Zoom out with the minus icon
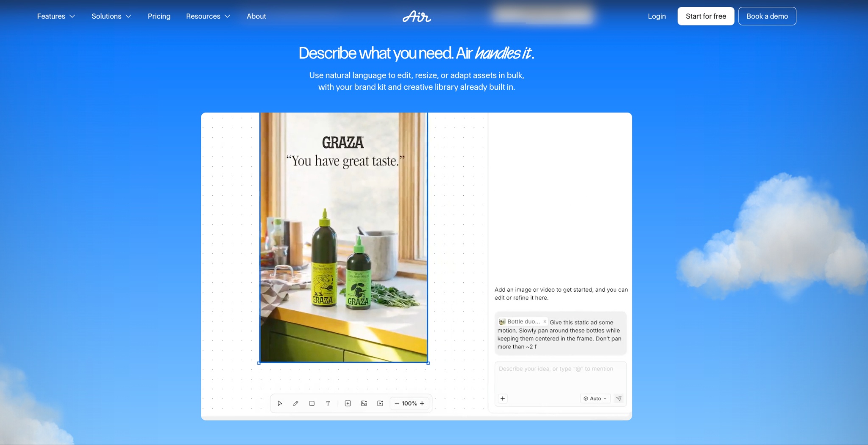Viewport: 868px width, 445px height. (x=397, y=404)
